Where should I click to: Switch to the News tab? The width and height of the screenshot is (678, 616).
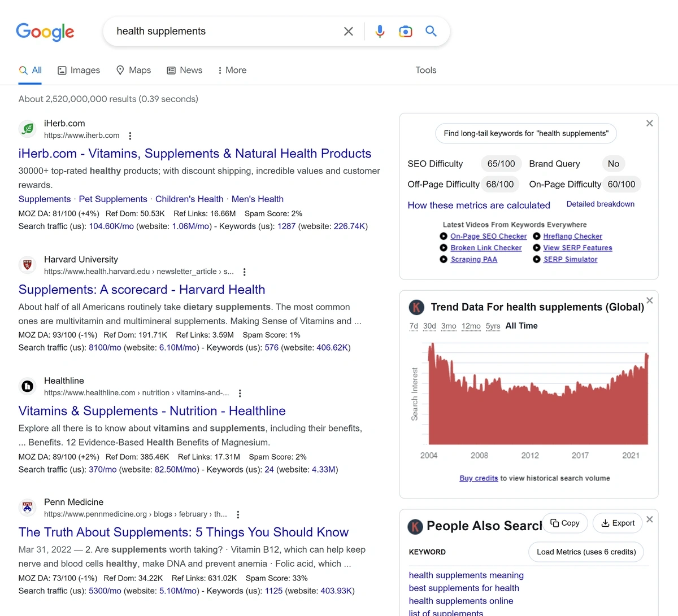pos(184,70)
